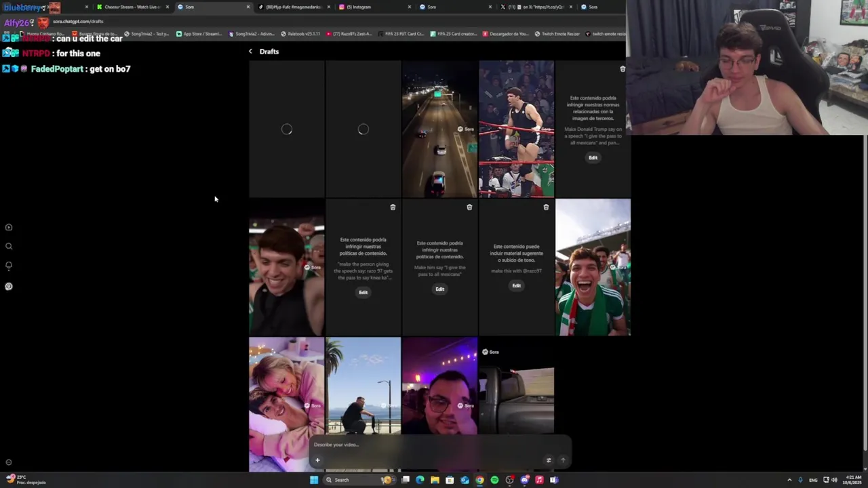Delete the 'Make him say' draft
This screenshot has height=488, width=868.
(469, 207)
